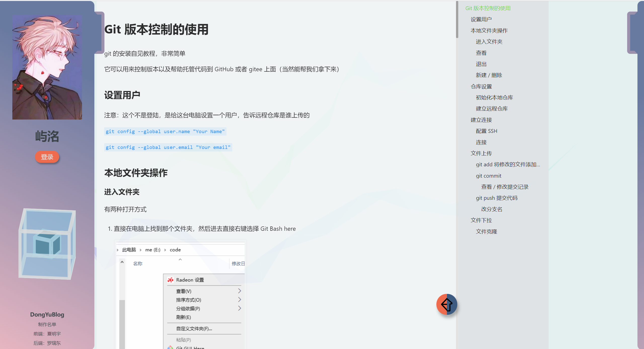Screen dimensions: 644x349
Task: Click the 进入文件夹 subheading in article
Action: coord(122,192)
